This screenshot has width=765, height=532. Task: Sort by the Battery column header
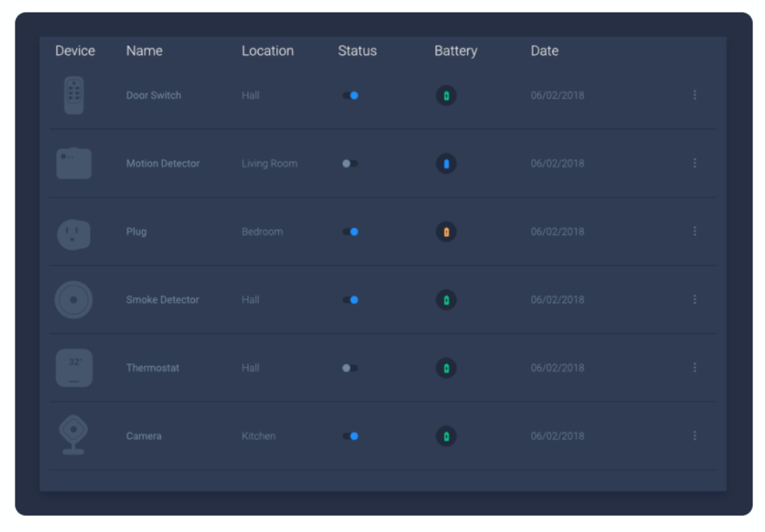tap(455, 51)
